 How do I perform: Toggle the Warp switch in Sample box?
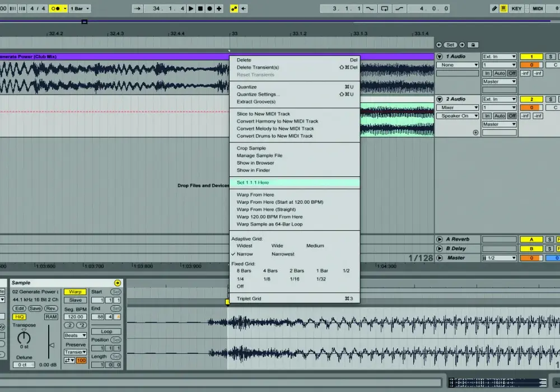tap(76, 292)
